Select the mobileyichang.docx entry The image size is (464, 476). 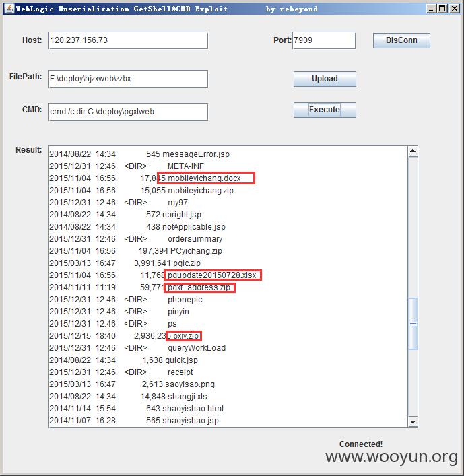pos(145,178)
